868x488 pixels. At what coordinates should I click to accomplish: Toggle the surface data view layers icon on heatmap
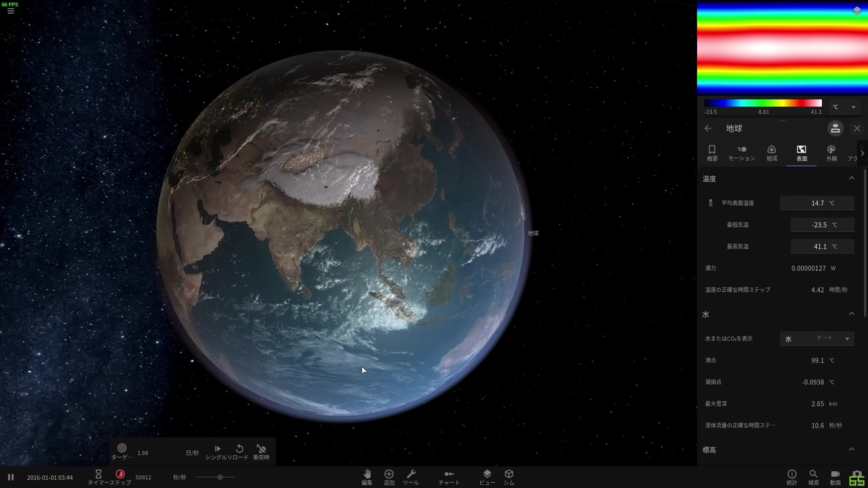pos(856,11)
